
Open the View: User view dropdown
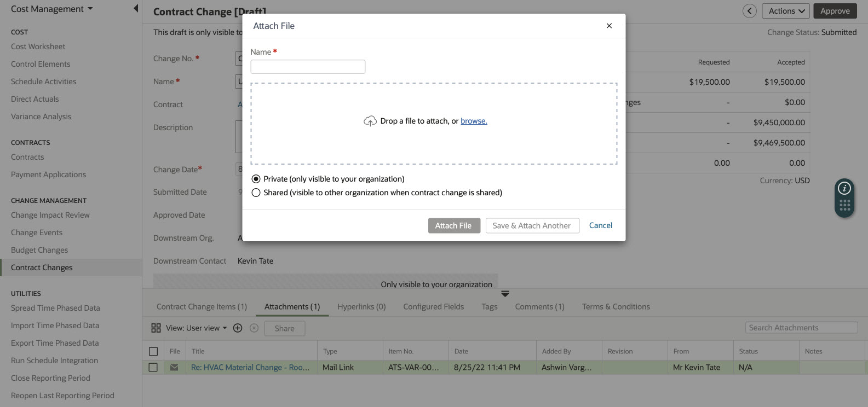click(x=197, y=328)
